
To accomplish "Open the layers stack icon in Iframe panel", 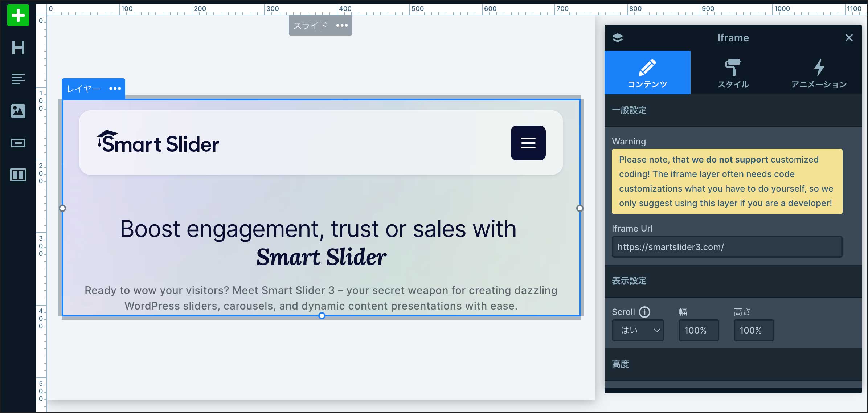I will coord(617,38).
